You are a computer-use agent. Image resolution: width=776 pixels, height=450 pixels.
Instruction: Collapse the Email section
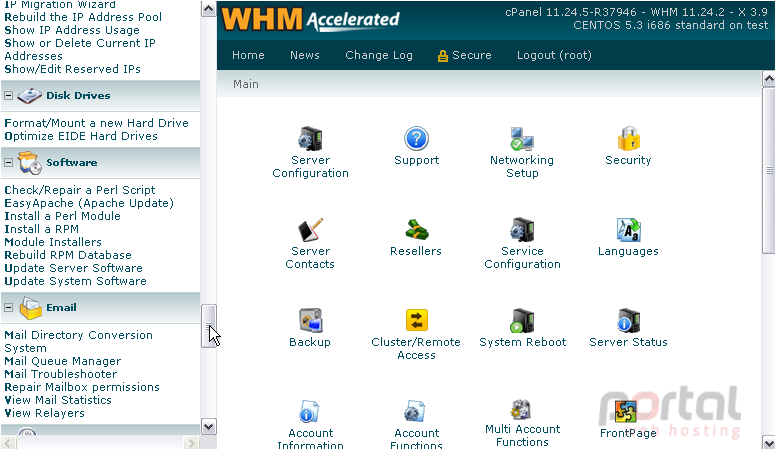tap(8, 307)
